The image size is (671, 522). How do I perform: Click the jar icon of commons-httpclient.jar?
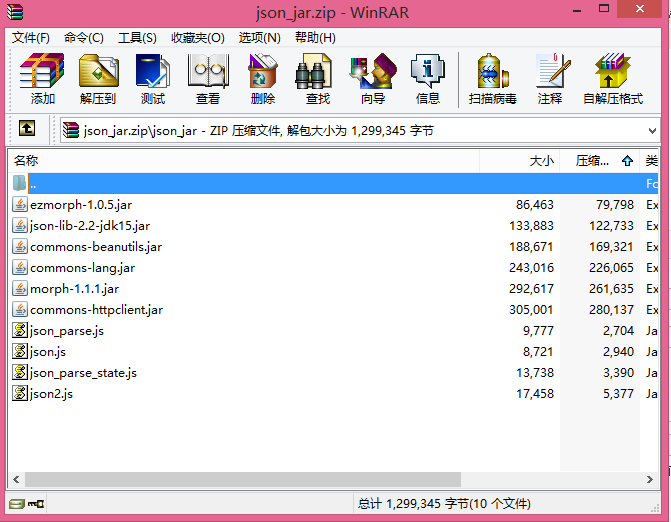[x=20, y=309]
